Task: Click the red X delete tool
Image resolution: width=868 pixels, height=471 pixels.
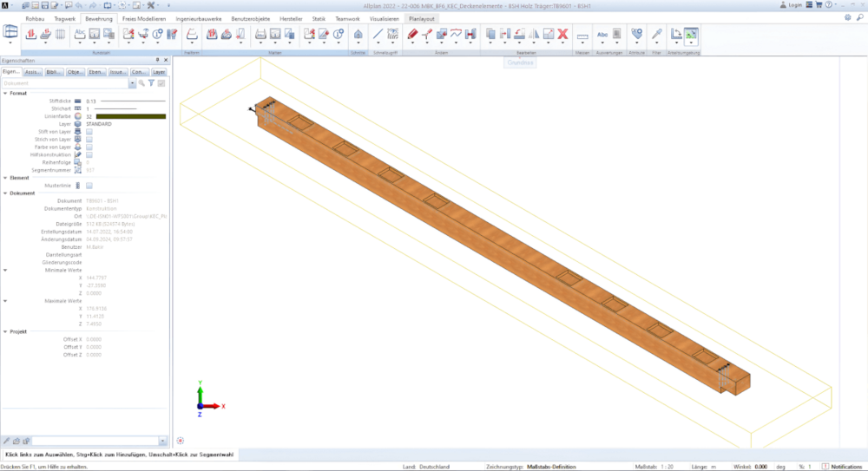Action: click(562, 35)
